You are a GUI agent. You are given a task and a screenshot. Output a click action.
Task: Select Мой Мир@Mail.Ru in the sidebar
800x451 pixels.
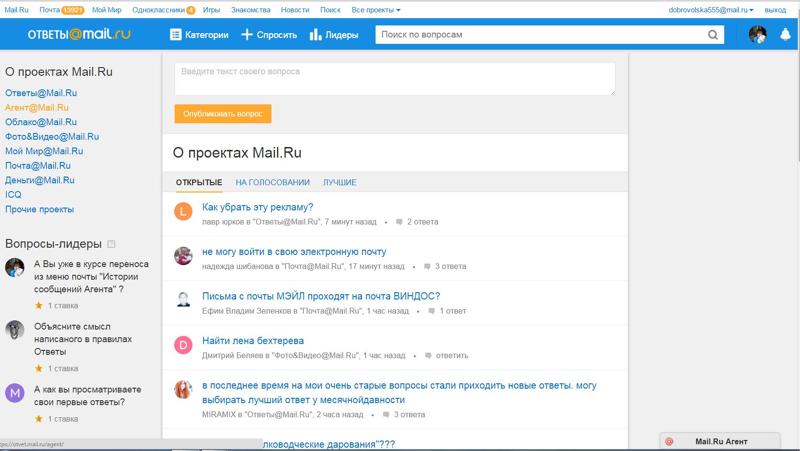pos(44,151)
